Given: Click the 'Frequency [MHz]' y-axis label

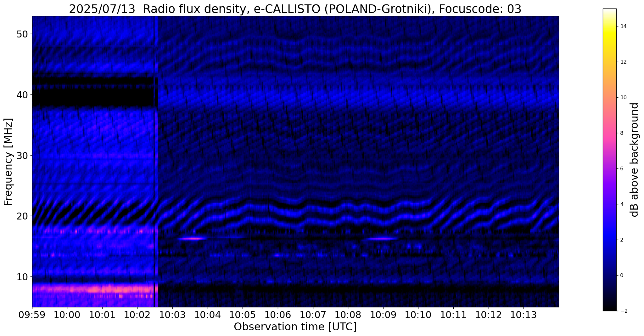Looking at the screenshot, I should (8, 162).
